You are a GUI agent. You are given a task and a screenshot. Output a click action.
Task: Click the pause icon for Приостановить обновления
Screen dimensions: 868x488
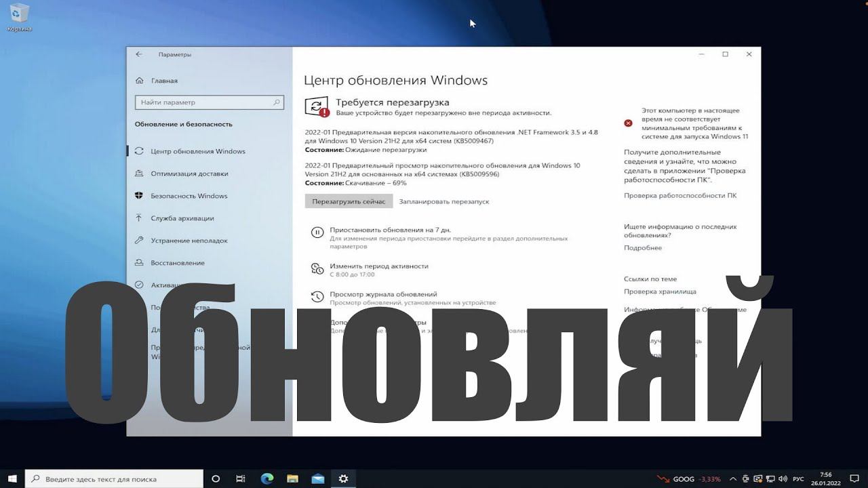tap(317, 232)
